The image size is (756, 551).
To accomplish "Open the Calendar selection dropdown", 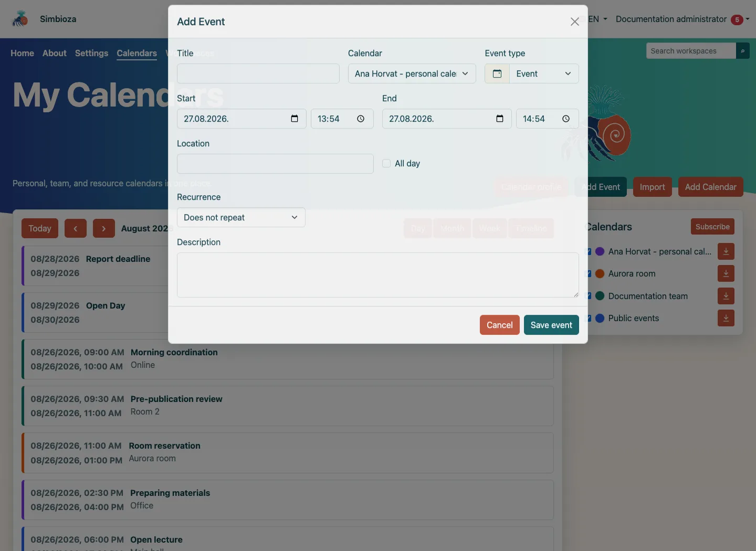I will [x=412, y=73].
